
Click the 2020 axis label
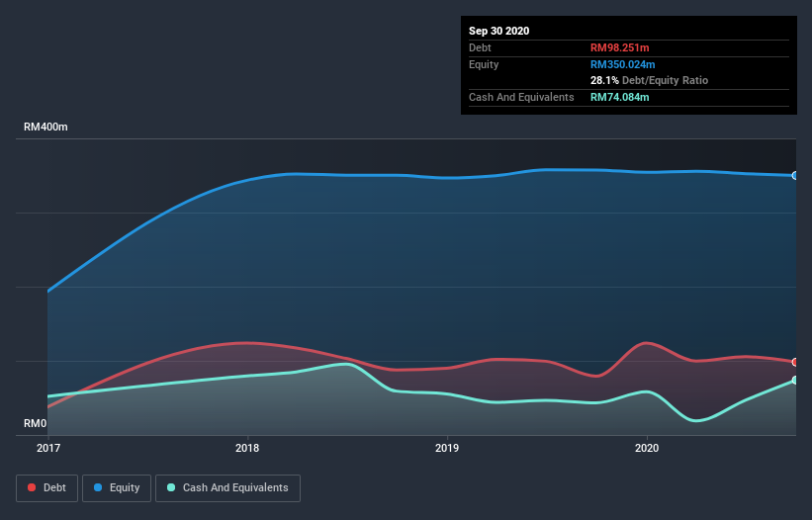(x=647, y=448)
